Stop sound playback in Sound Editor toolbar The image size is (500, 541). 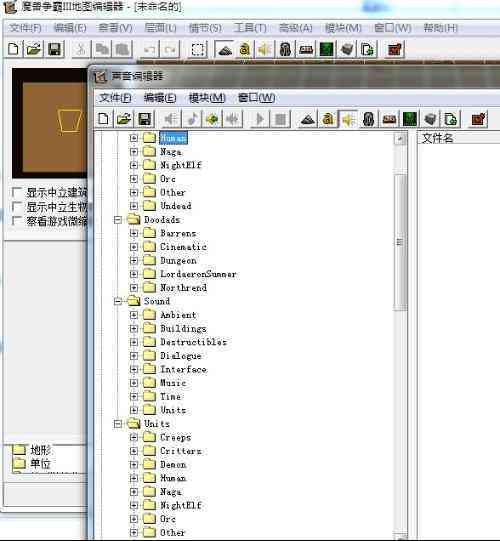[x=280, y=119]
